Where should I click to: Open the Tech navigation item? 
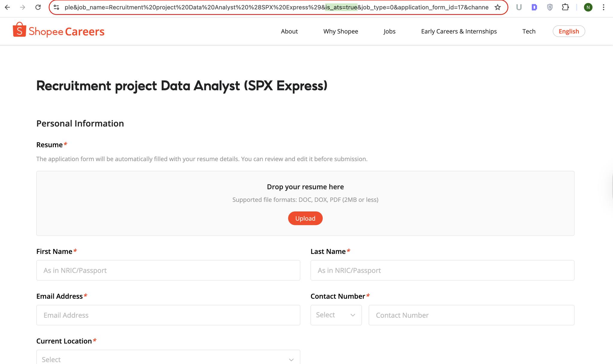(x=529, y=31)
